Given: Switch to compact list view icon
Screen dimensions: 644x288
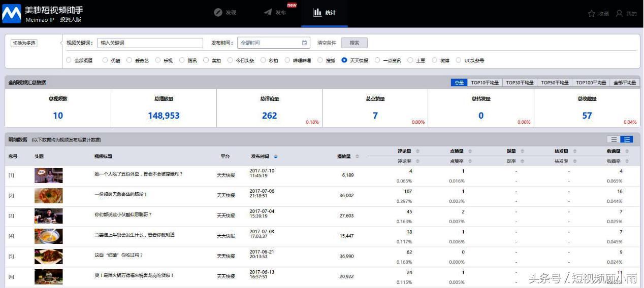Looking at the screenshot, I should point(614,139).
